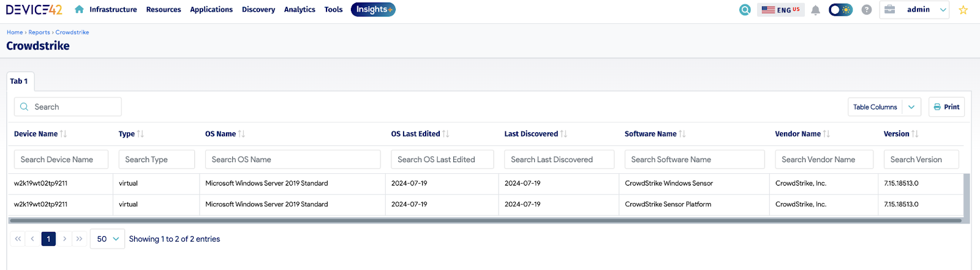Click the horizontal table scrollbar

tap(485, 220)
